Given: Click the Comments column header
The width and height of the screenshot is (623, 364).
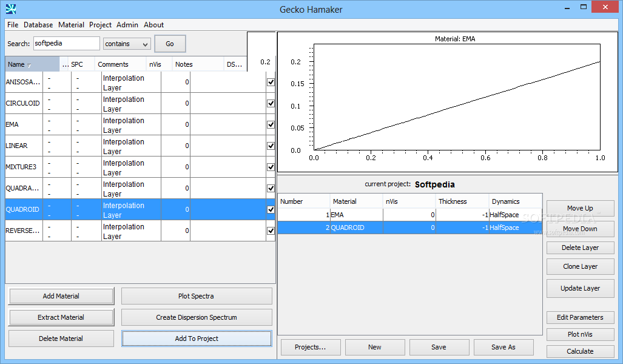Looking at the screenshot, I should click(120, 64).
